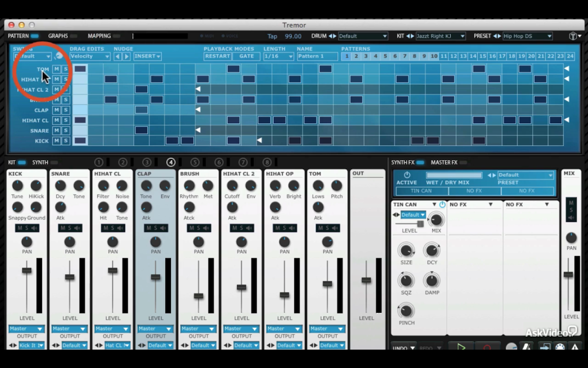588x368 pixels.
Task: Click the Restart playback mode button
Action: coord(217,56)
